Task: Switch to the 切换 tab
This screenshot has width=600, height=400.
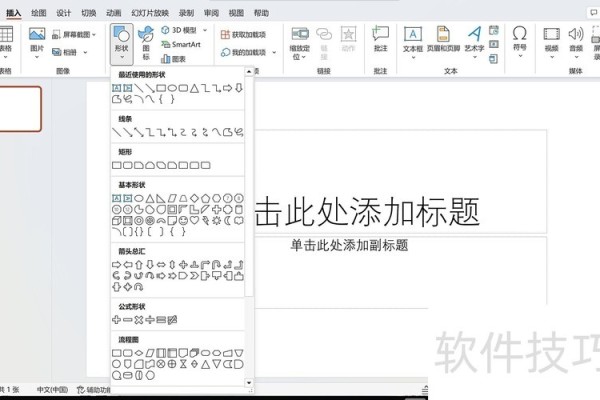Action: click(x=89, y=13)
